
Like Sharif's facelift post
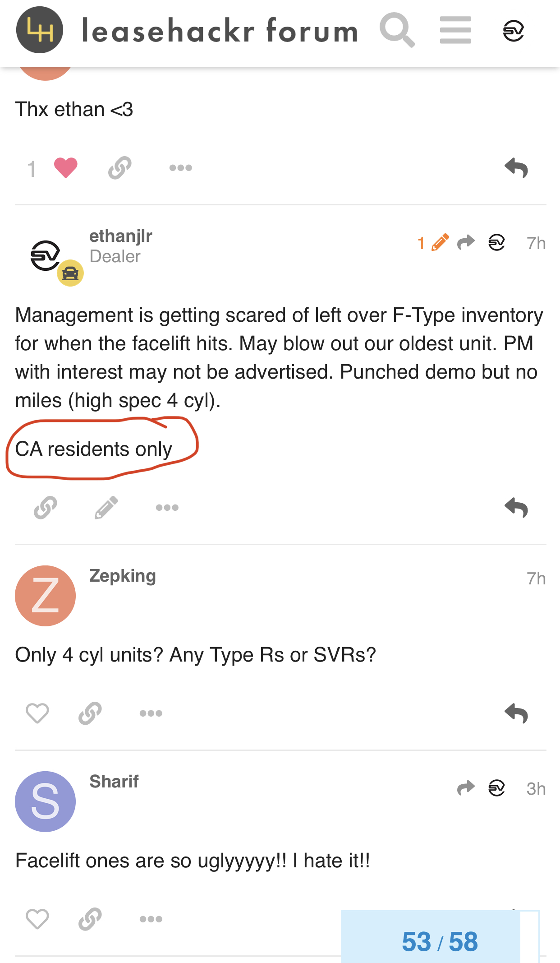click(37, 919)
